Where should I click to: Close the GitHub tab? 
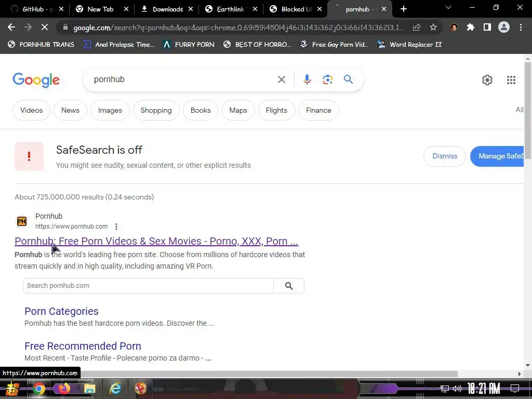point(61,9)
